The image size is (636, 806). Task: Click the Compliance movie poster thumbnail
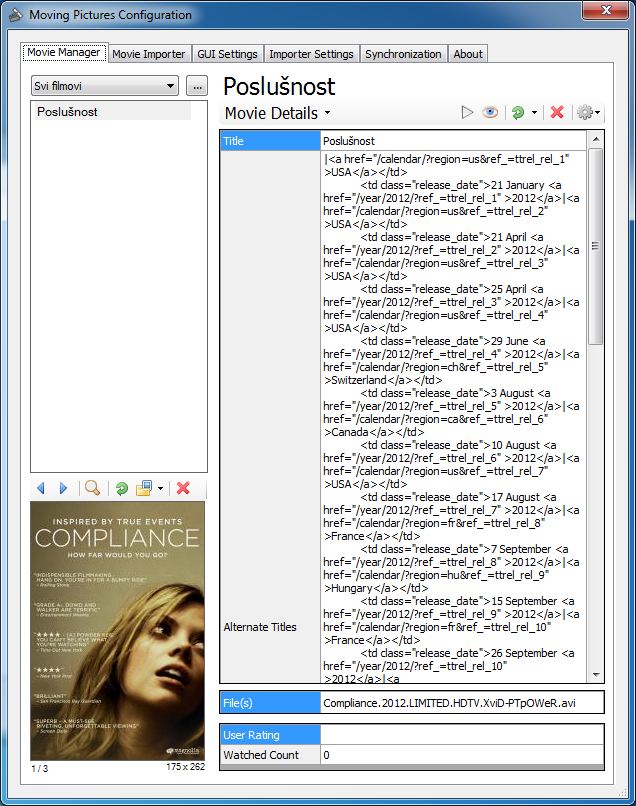coord(117,630)
